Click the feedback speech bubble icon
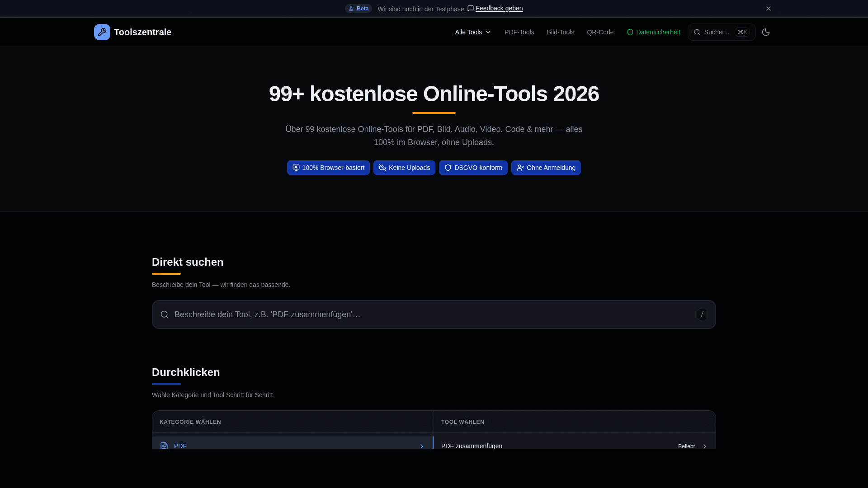The width and height of the screenshot is (868, 488). point(471,8)
